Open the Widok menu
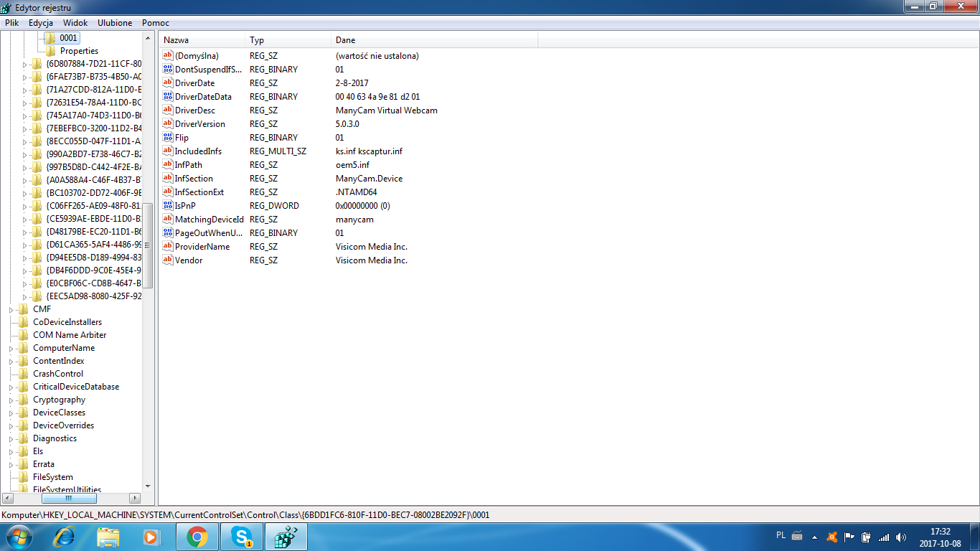Viewport: 980px width, 551px height. (x=75, y=23)
